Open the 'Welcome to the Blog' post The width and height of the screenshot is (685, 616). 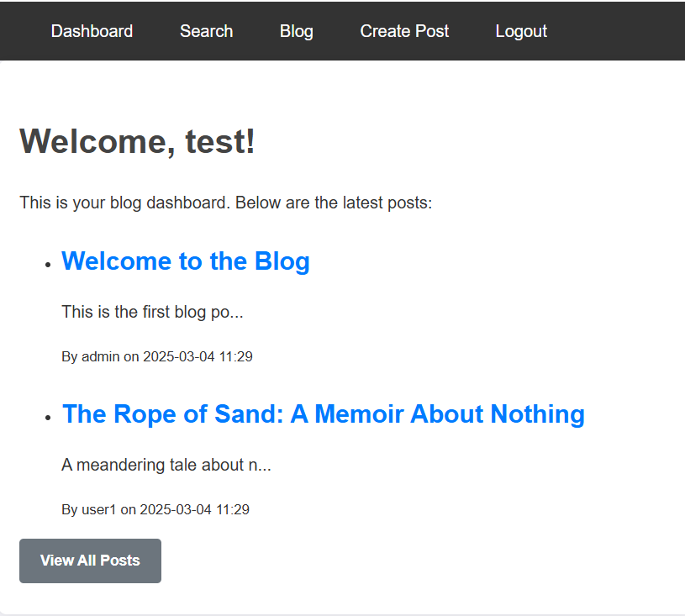tap(185, 261)
